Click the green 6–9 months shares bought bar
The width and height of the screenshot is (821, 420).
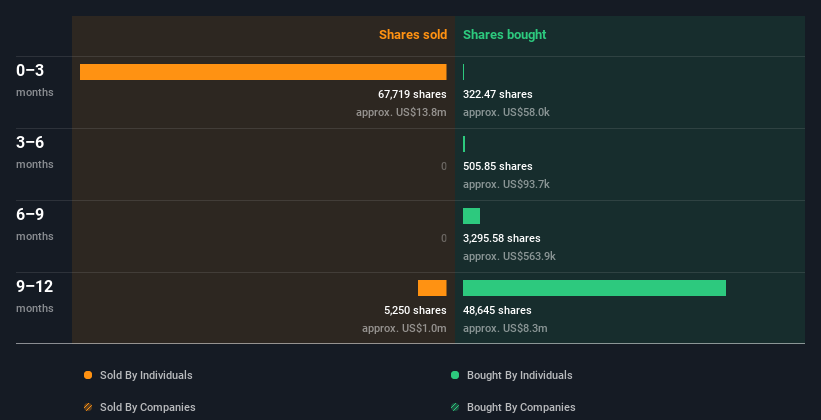click(471, 216)
